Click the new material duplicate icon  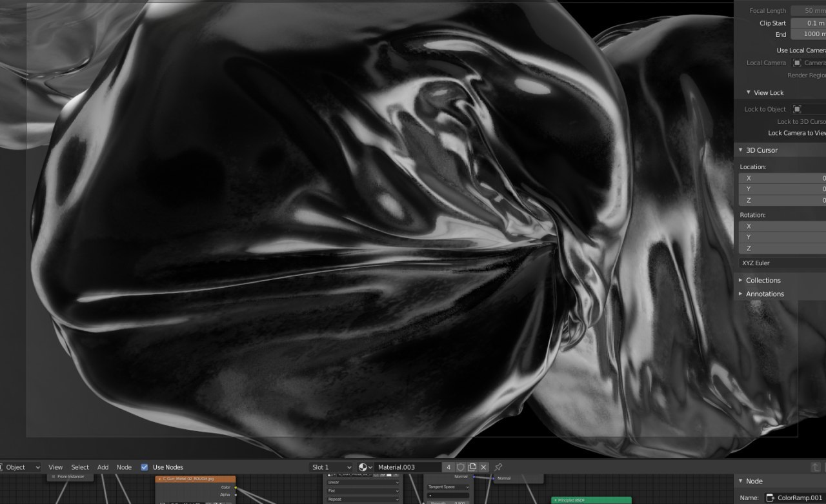[x=472, y=467]
